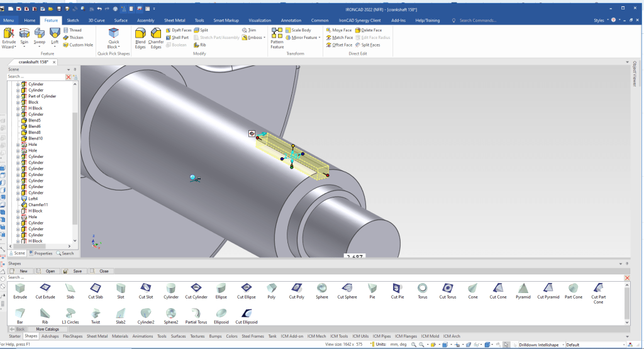Screen dimensions: 644x349
Task: Open the Mirror Feature dropdown arrow
Action: pos(319,38)
